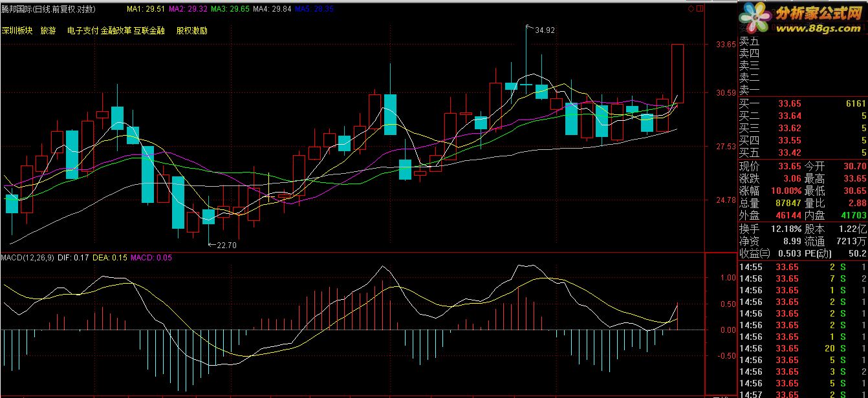Click the 22.70 low price marker

coord(227,245)
